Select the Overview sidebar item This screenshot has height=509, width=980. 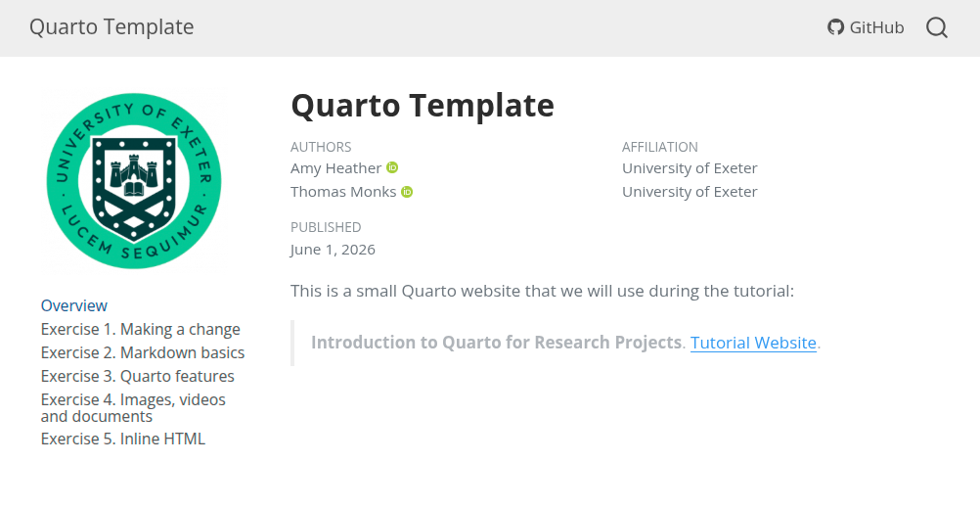(x=73, y=305)
